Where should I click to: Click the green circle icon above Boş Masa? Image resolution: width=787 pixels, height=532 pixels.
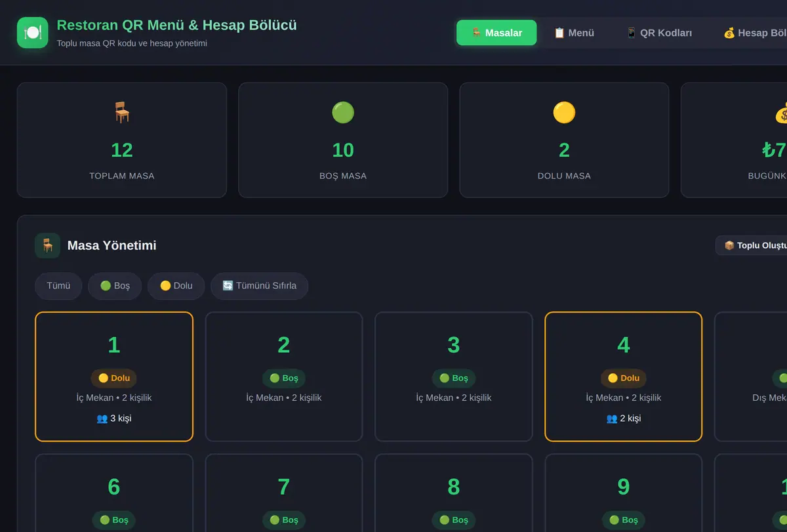[x=343, y=113]
